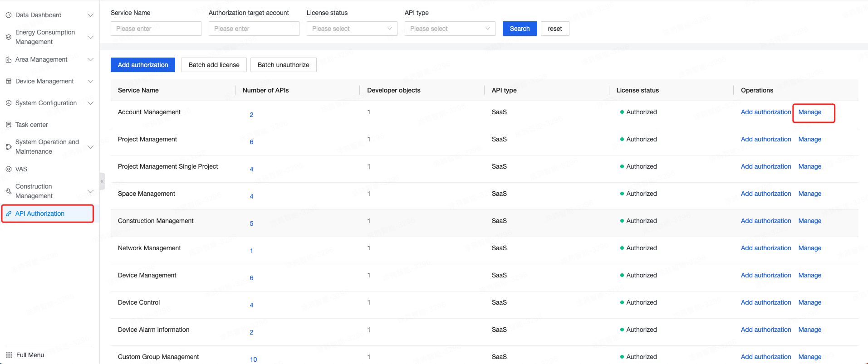
Task: Click Manage for Account Management row
Action: [810, 112]
